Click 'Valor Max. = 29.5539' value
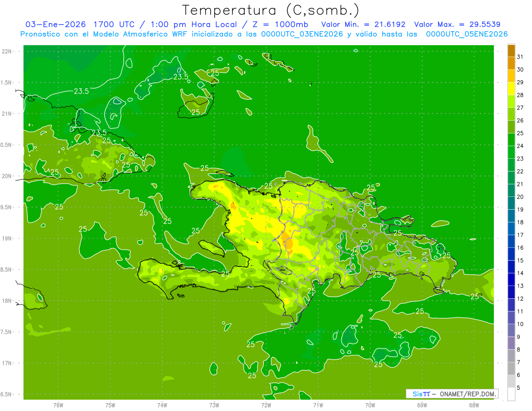The height and width of the screenshot is (411, 532). (x=457, y=24)
